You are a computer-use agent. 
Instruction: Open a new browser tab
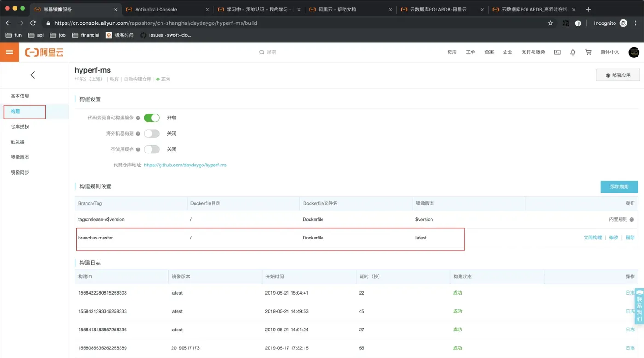(x=588, y=9)
